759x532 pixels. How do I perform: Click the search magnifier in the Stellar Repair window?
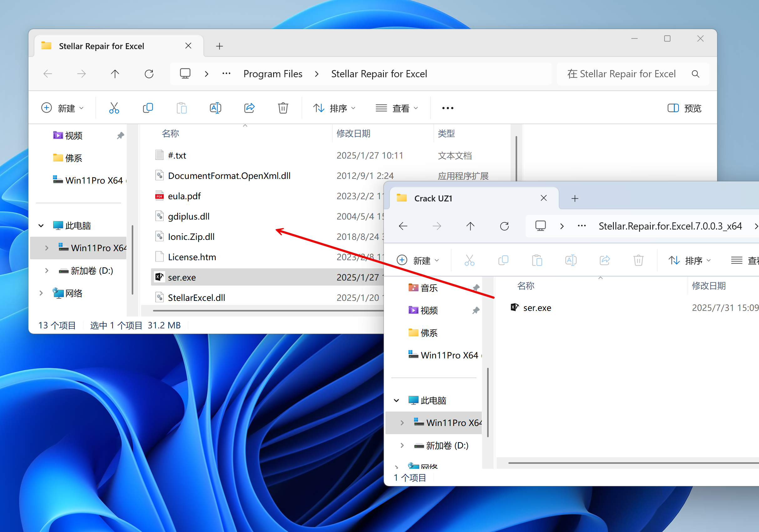click(695, 74)
